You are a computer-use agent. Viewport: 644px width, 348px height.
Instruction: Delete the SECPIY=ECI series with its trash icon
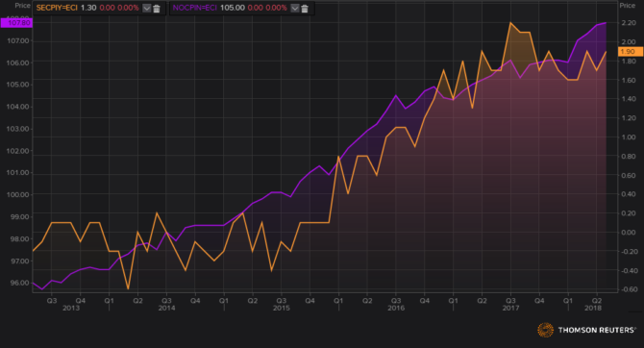pyautogui.click(x=157, y=9)
